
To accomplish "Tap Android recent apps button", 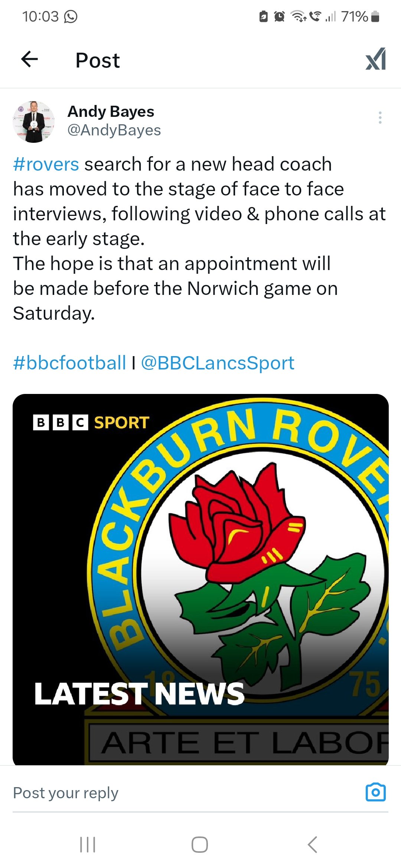I will pos(88,845).
